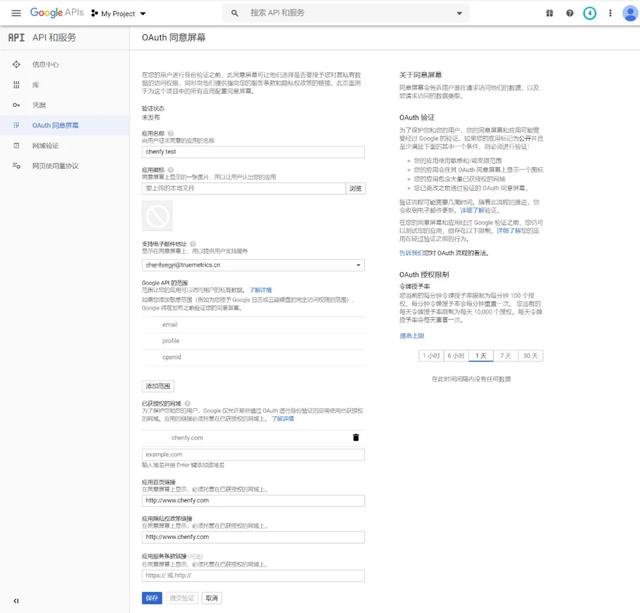Click help icon next to application logo label
The image size is (640, 613).
coord(171,170)
